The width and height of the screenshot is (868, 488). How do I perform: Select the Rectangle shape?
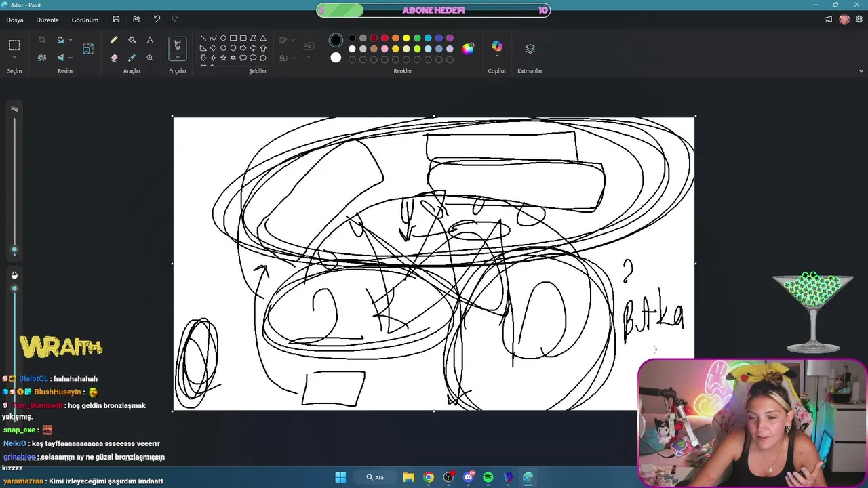pos(233,38)
